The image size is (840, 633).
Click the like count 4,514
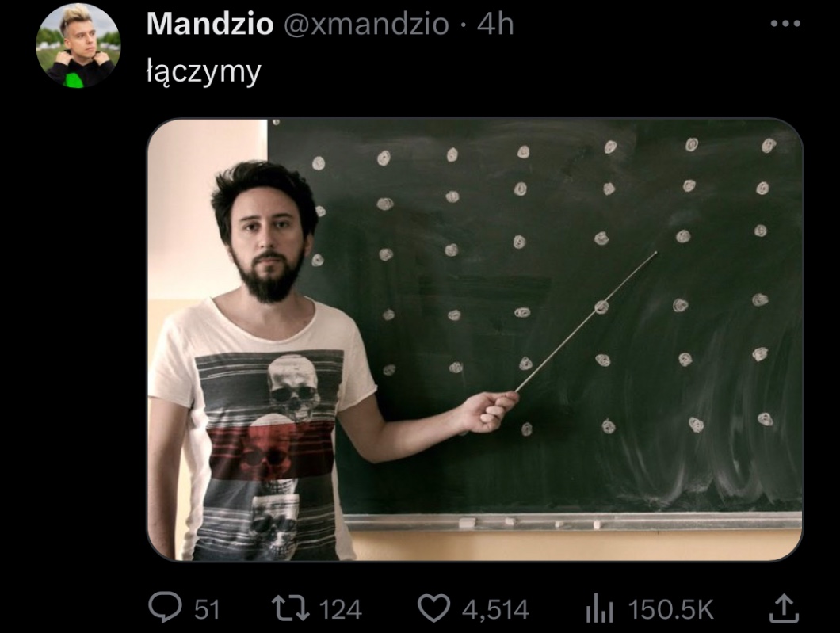click(495, 610)
